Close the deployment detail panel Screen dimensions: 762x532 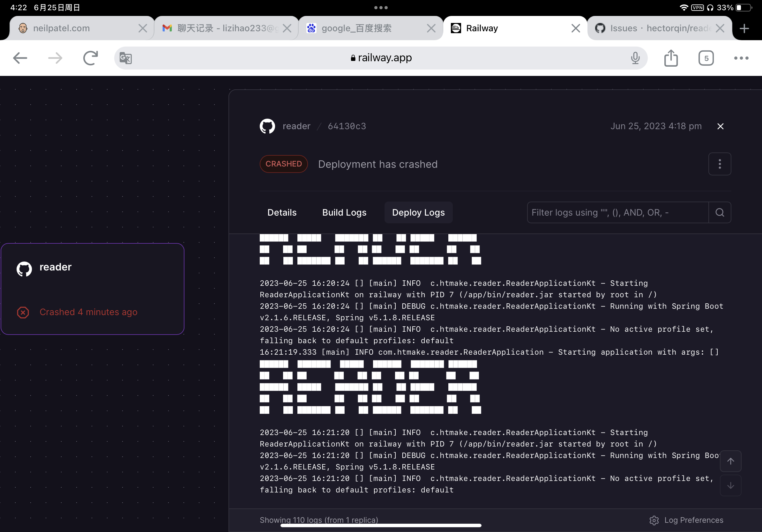(721, 126)
